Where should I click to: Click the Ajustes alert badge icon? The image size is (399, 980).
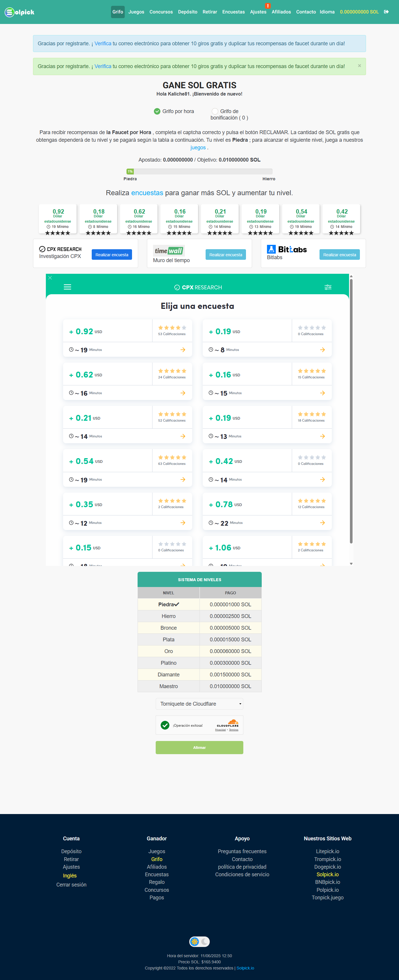[x=268, y=6]
